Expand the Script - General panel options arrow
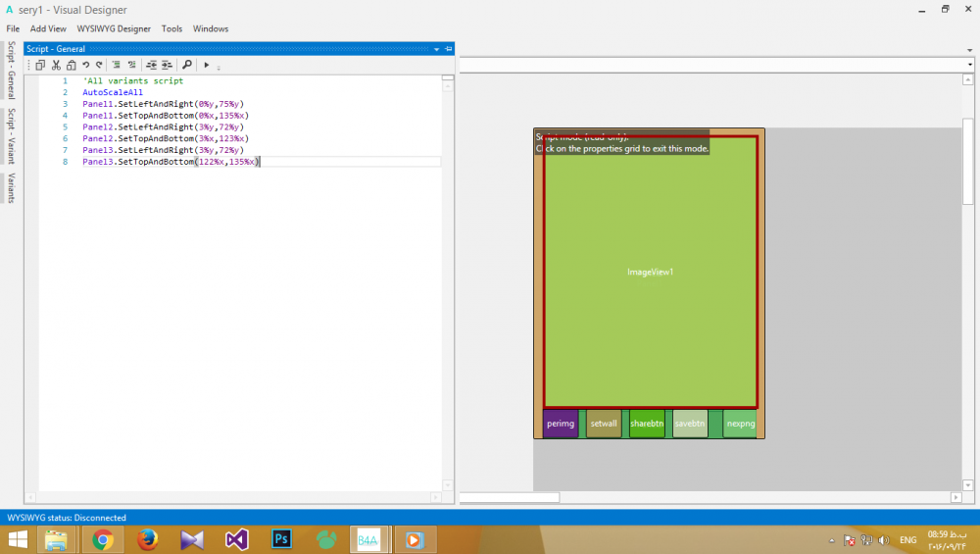The height and width of the screenshot is (554, 980). (x=437, y=48)
